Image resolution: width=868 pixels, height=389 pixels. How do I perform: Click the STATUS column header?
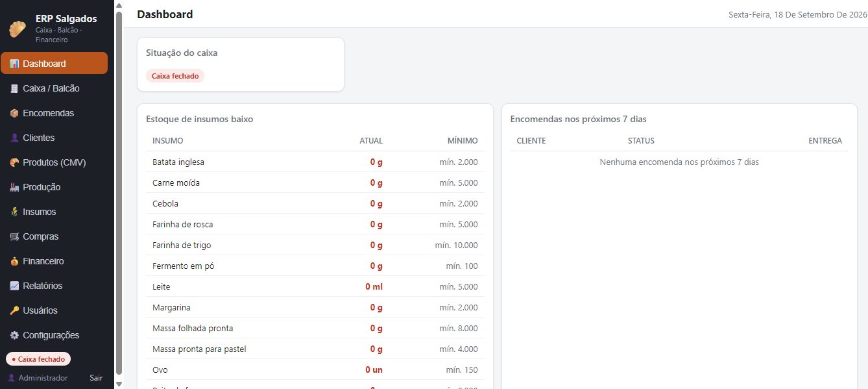click(x=641, y=141)
